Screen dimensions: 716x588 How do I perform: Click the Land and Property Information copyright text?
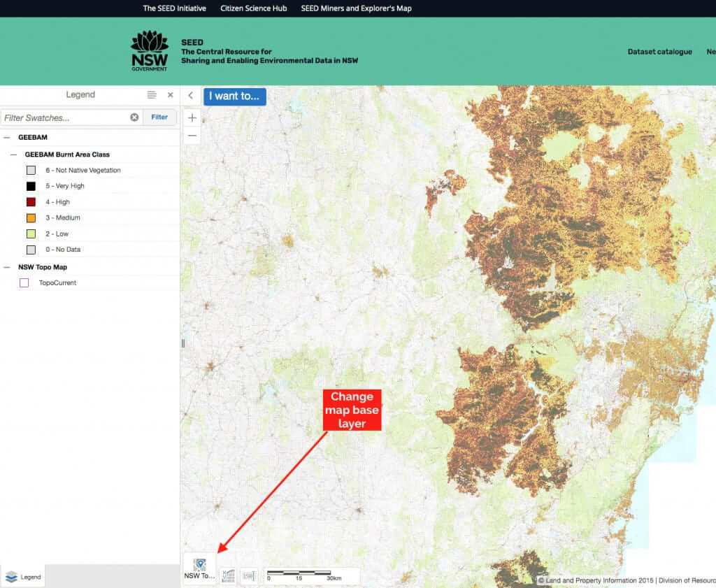tap(626, 580)
